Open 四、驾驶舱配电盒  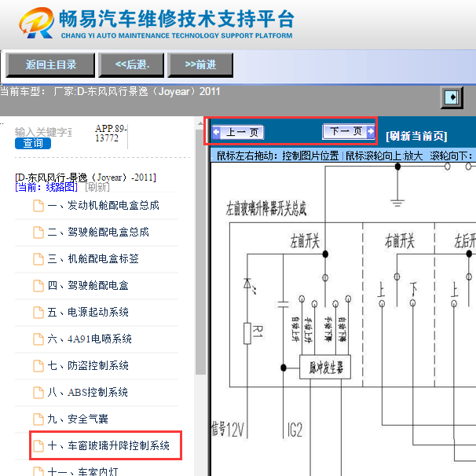(88, 286)
